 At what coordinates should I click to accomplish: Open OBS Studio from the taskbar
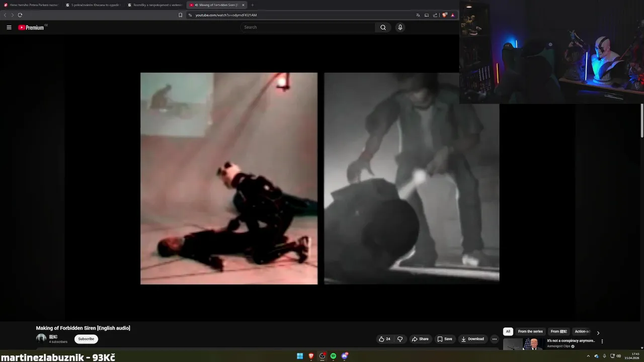[x=322, y=356]
